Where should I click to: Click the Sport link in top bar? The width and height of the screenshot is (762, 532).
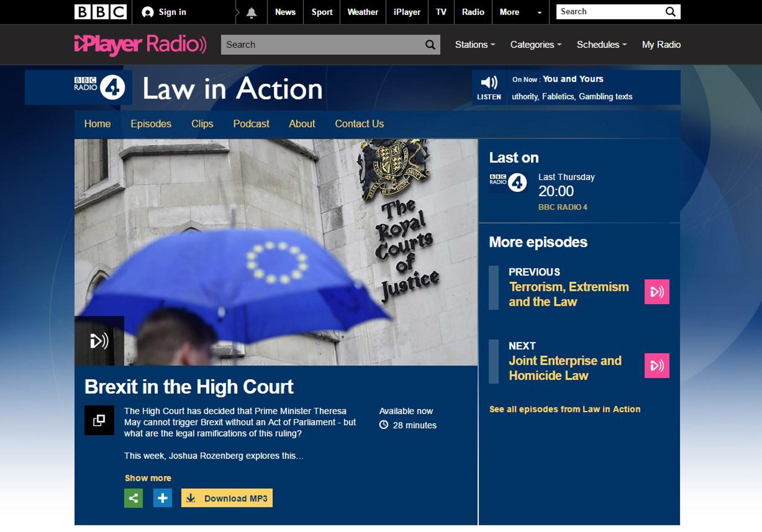click(x=322, y=12)
